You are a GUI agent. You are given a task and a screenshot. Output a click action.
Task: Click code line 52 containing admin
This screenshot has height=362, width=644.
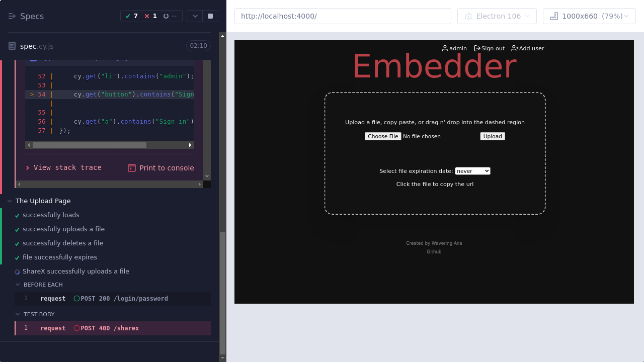(110, 76)
